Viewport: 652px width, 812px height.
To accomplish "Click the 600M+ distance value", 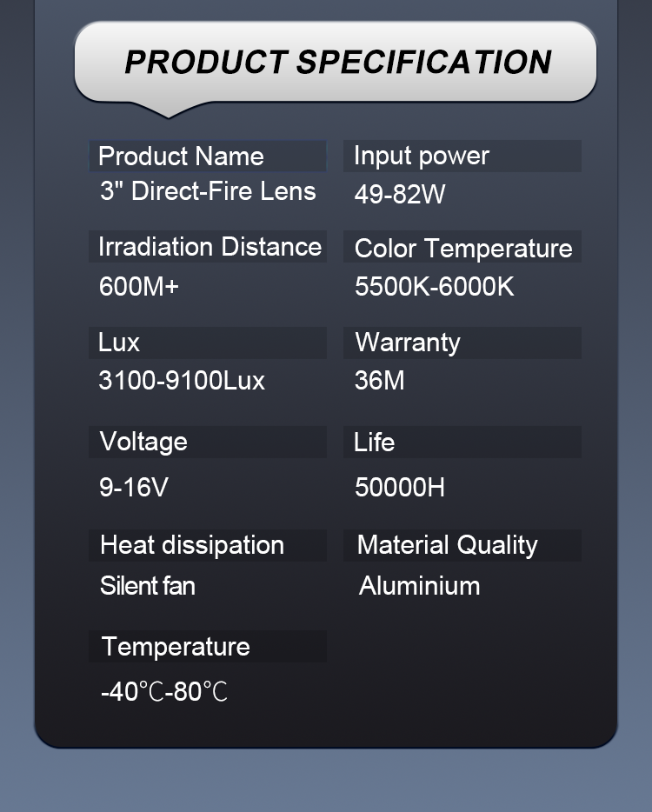I will 139,287.
